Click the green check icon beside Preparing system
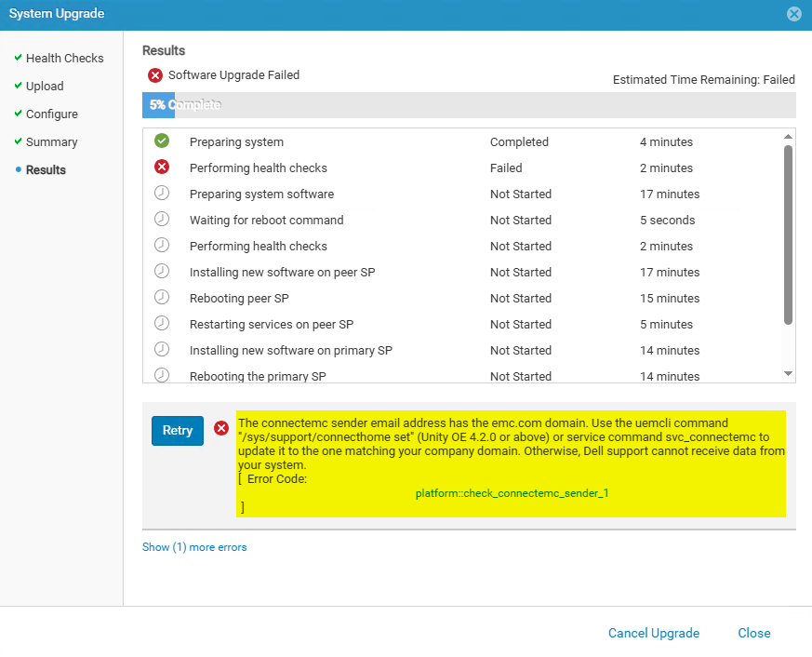 [x=162, y=141]
